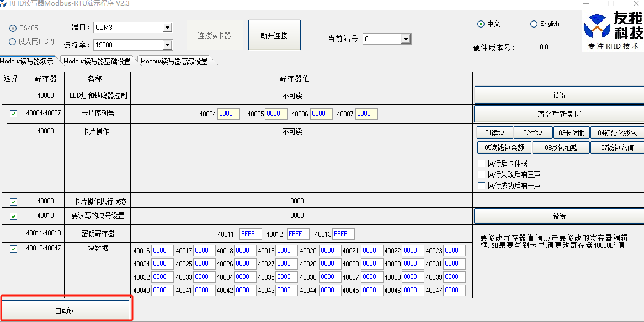Click the 01读块 command button
644x322 pixels.
tap(495, 132)
